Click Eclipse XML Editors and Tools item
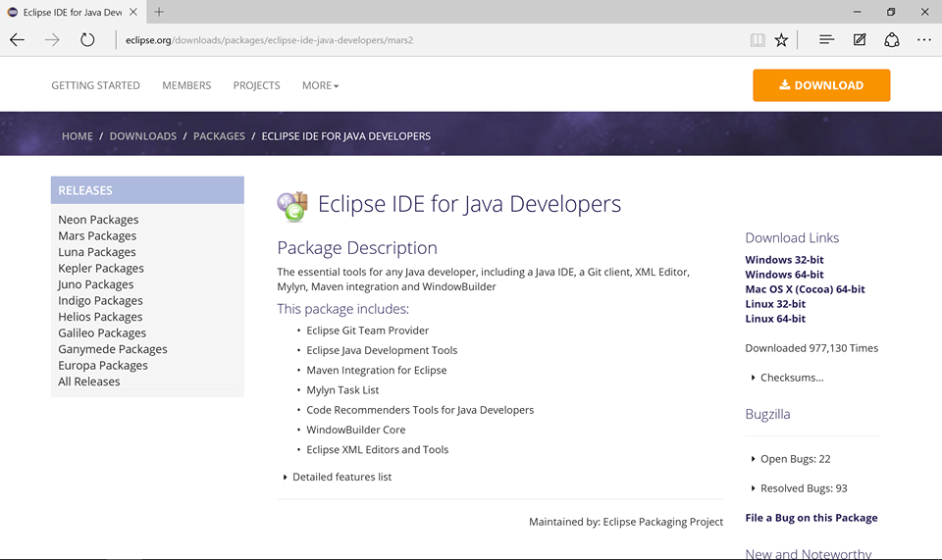942x560 pixels. click(377, 449)
